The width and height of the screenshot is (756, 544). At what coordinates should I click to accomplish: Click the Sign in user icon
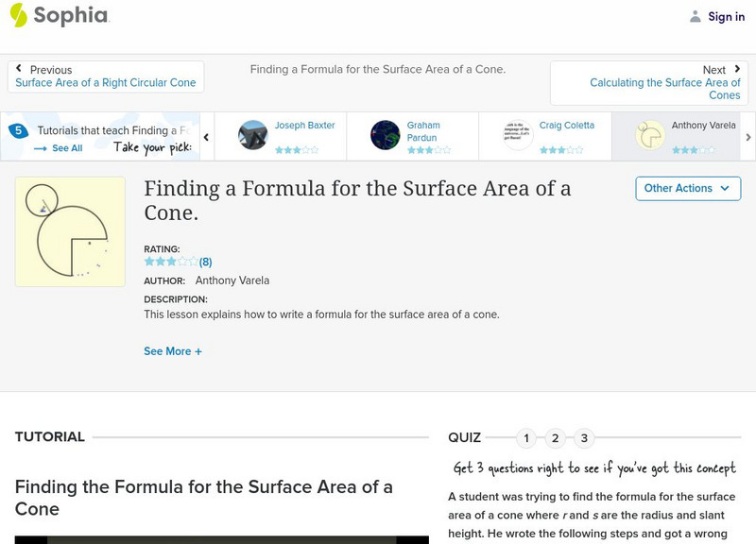click(x=696, y=17)
